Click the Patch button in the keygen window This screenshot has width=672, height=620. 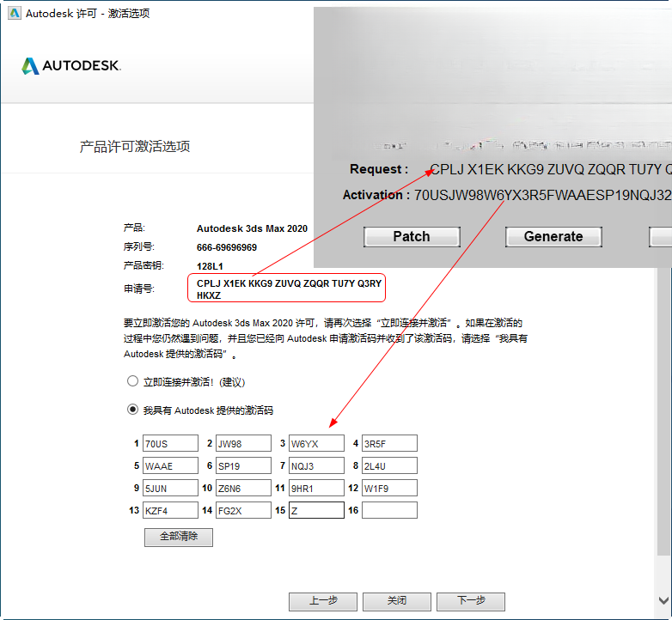click(412, 237)
